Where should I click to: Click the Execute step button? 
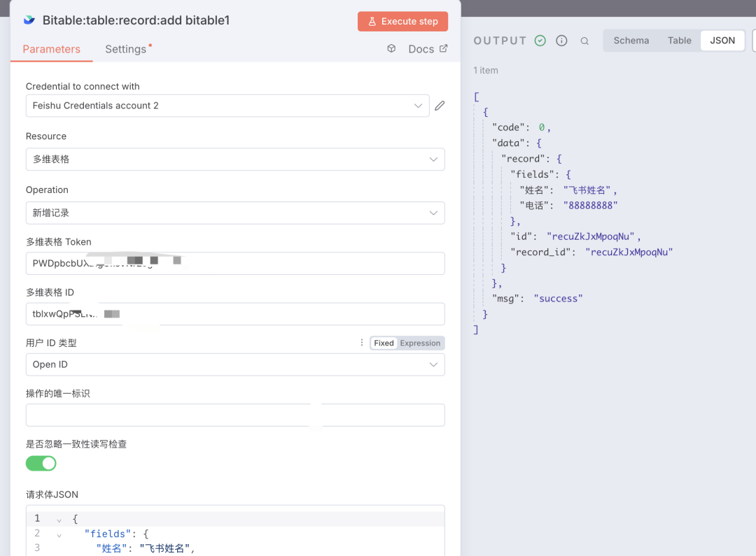pos(402,21)
